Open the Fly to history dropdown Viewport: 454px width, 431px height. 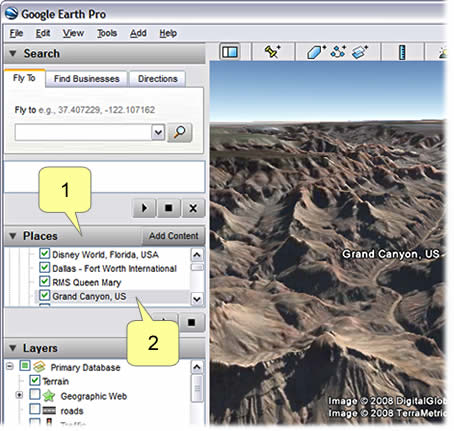coord(158,132)
